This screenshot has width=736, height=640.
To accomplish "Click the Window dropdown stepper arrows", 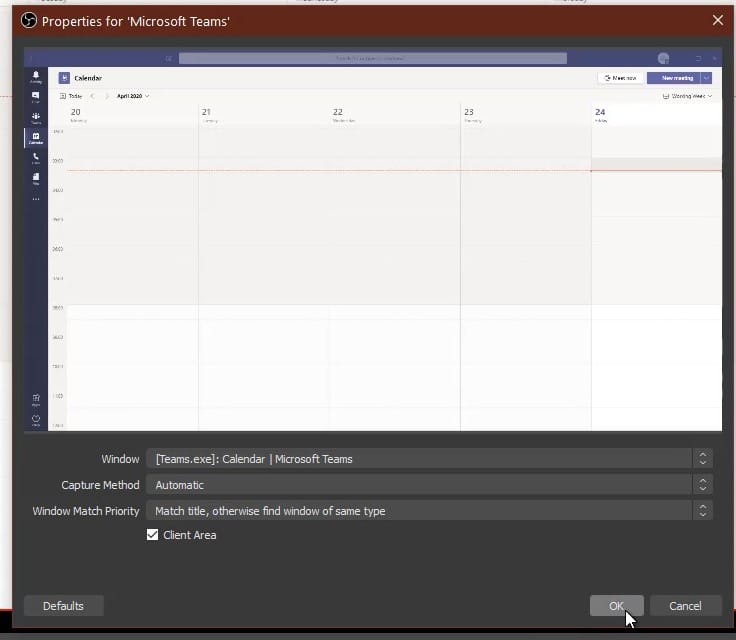I will pos(703,458).
